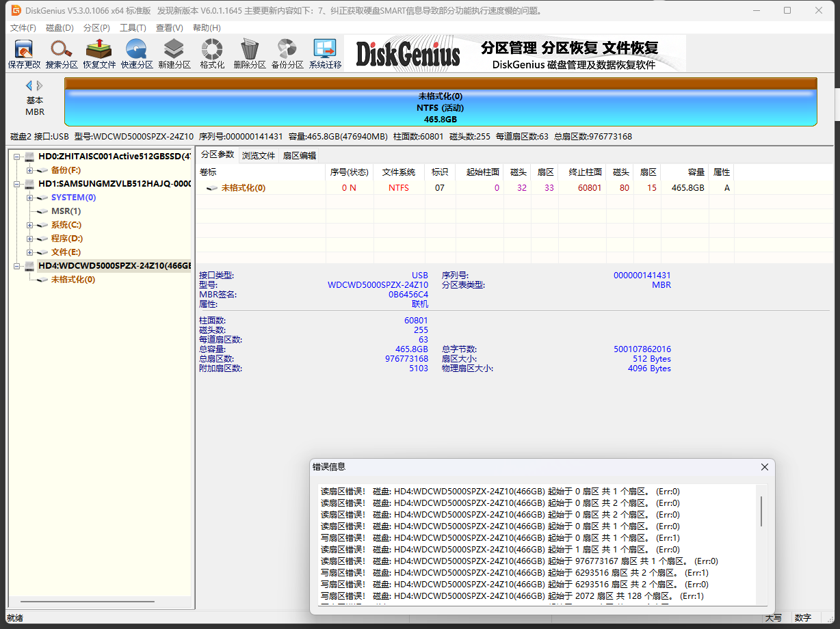Click partition icon of MSR(1) in tree
Screen dimensions: 840x629
(x=43, y=211)
